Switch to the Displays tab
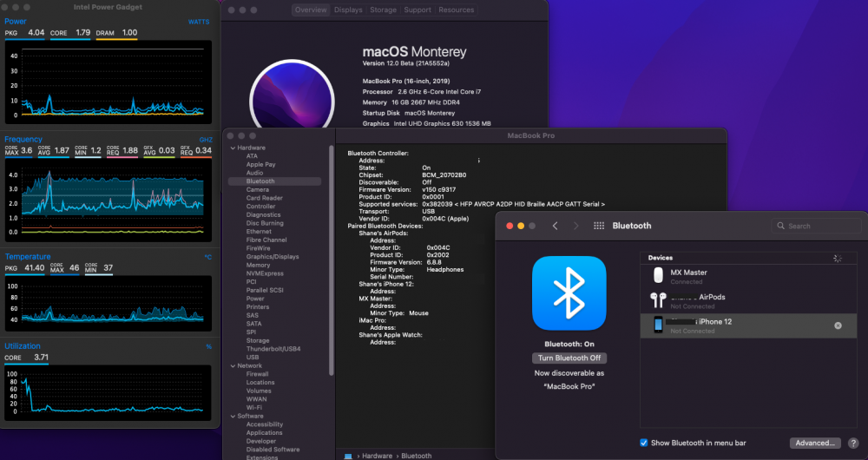This screenshot has height=460, width=868. tap(348, 10)
